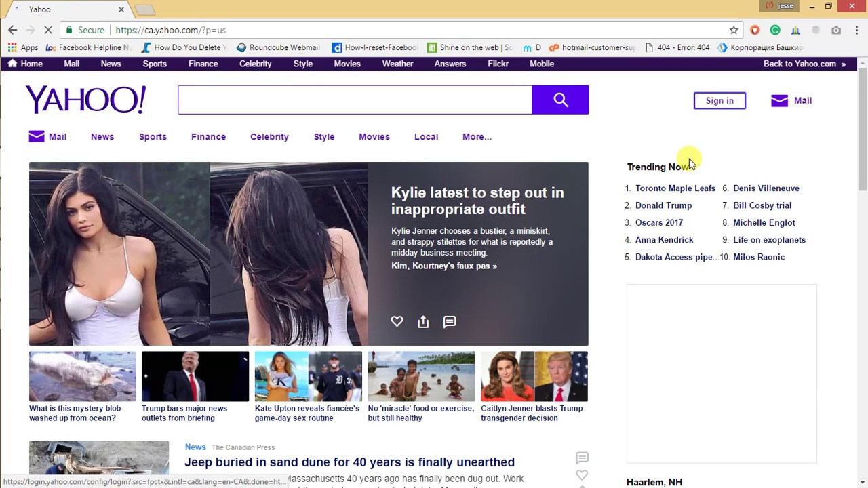The image size is (868, 488).
Task: Open Local in lower navigation row
Action: pyautogui.click(x=426, y=136)
